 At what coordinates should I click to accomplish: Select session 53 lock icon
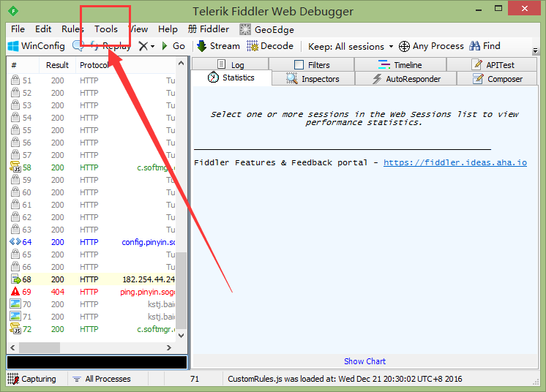(15, 105)
